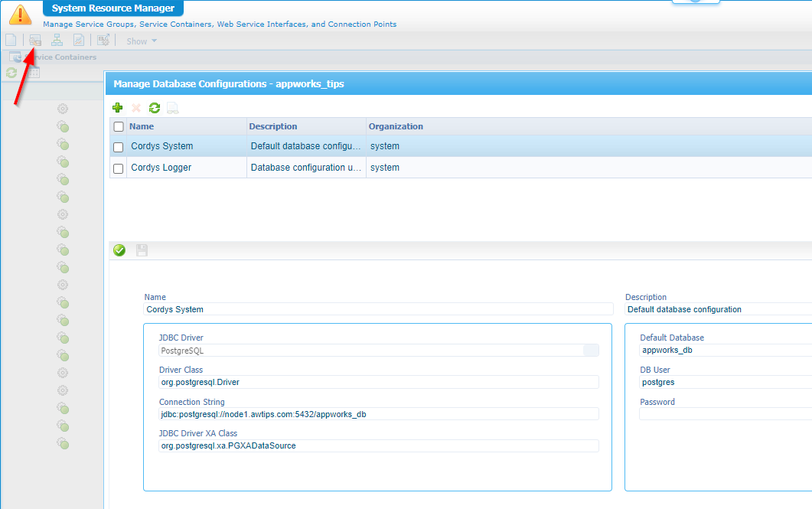Image resolution: width=812 pixels, height=509 pixels.
Task: Tick the Cordys Logger row checkbox
Action: pos(119,168)
